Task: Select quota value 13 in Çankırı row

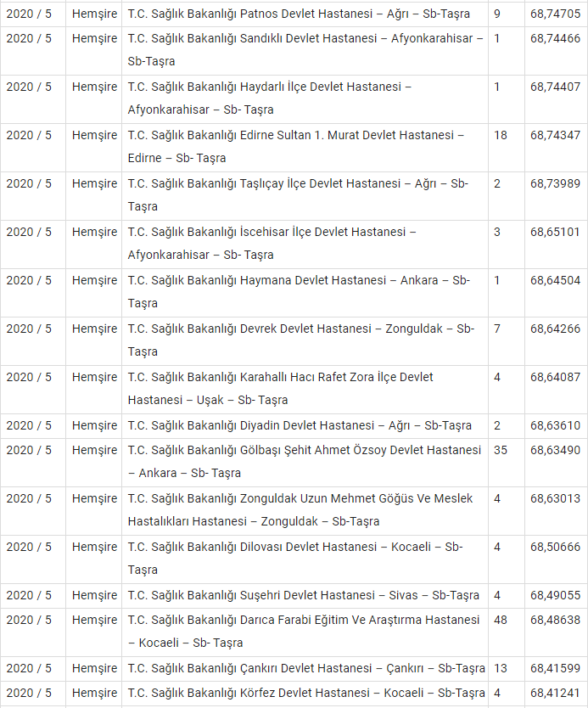Action: (501, 668)
